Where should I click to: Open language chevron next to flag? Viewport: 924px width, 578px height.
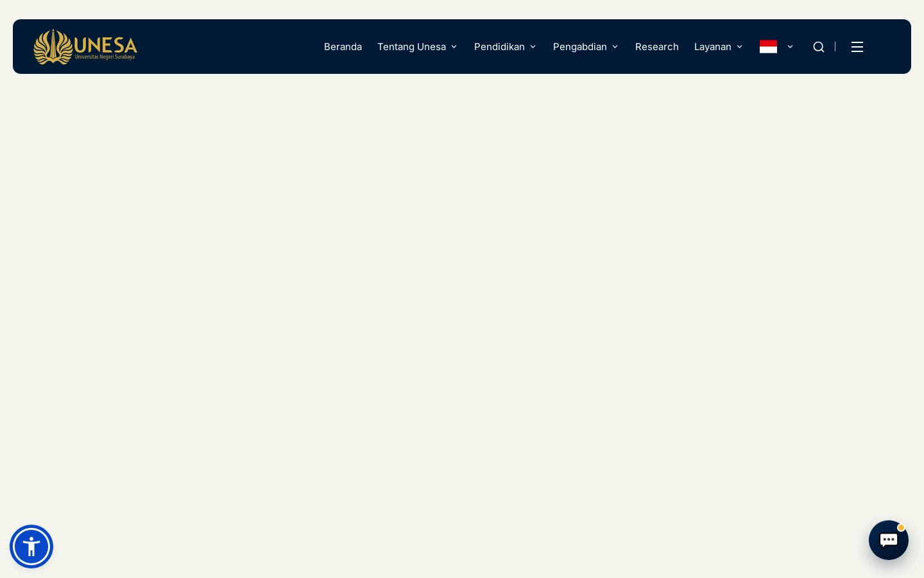pos(790,47)
